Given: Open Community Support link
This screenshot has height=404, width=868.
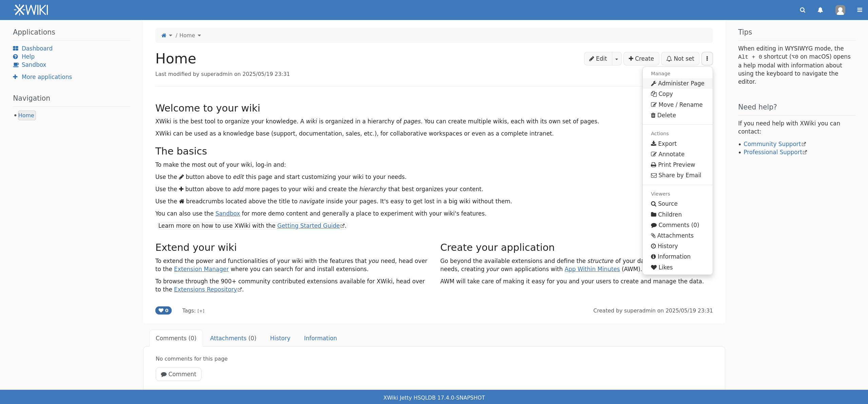Looking at the screenshot, I should [x=772, y=144].
